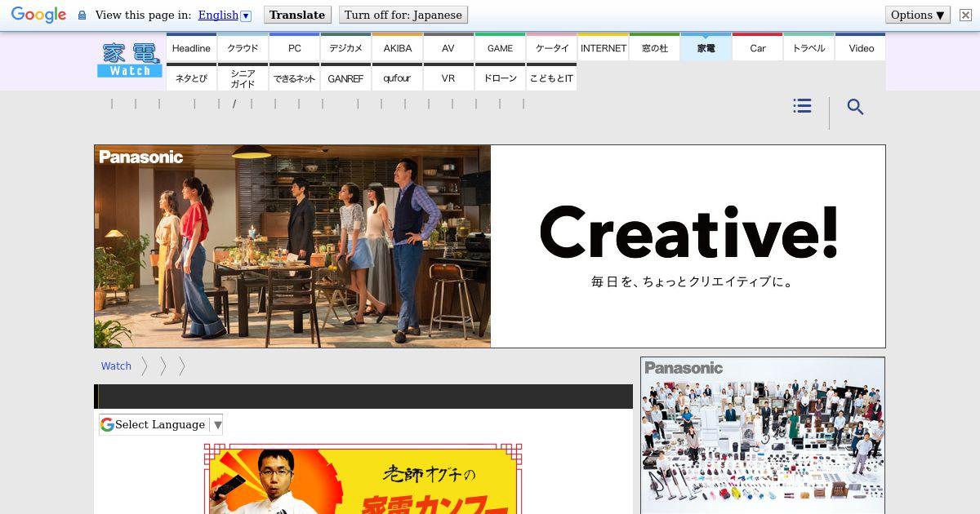Select the 家電 tab
The height and width of the screenshot is (514, 980).
click(x=706, y=47)
